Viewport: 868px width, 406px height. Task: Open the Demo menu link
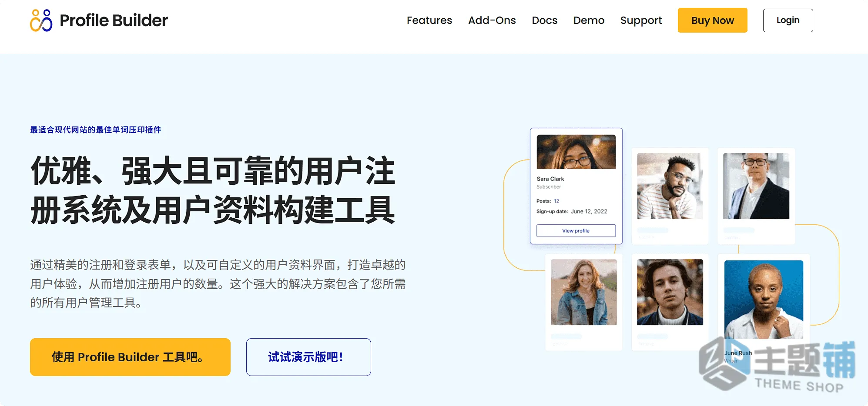tap(589, 20)
